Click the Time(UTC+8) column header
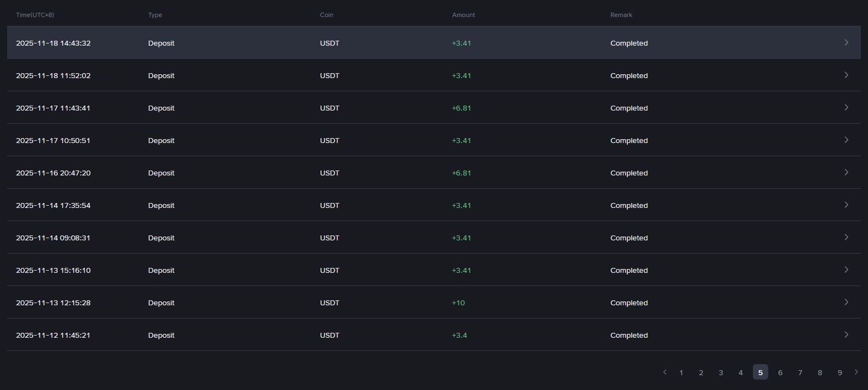 tap(35, 15)
